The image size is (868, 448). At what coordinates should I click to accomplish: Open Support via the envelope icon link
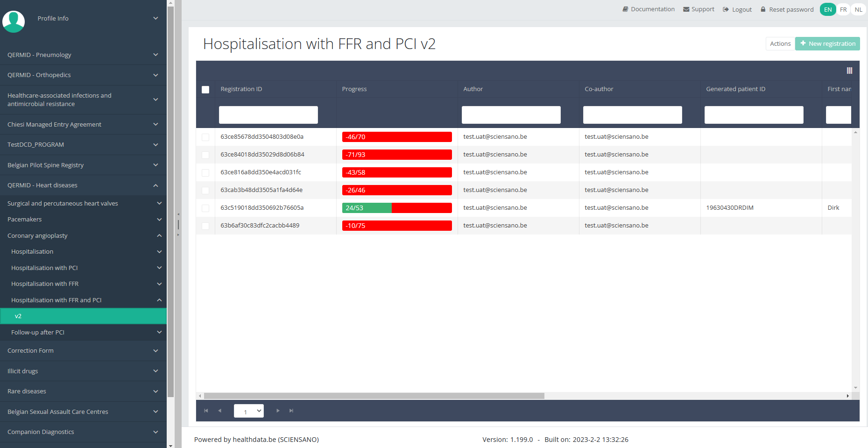[699, 9]
